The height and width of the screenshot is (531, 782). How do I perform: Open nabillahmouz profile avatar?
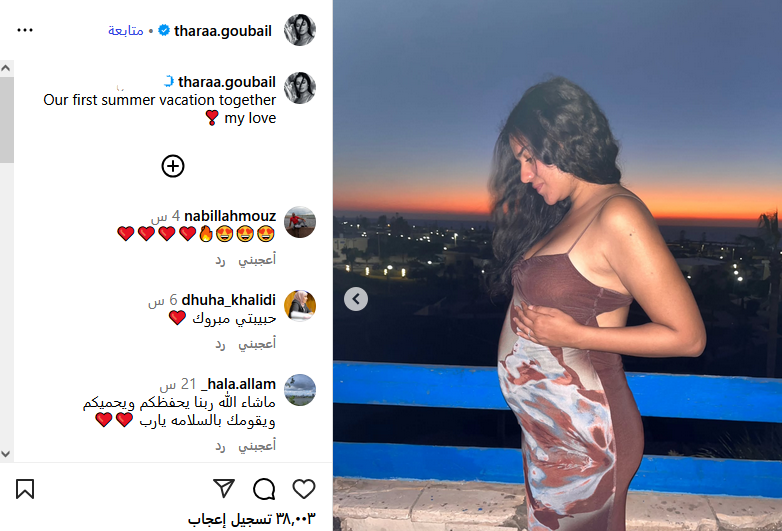(x=300, y=222)
